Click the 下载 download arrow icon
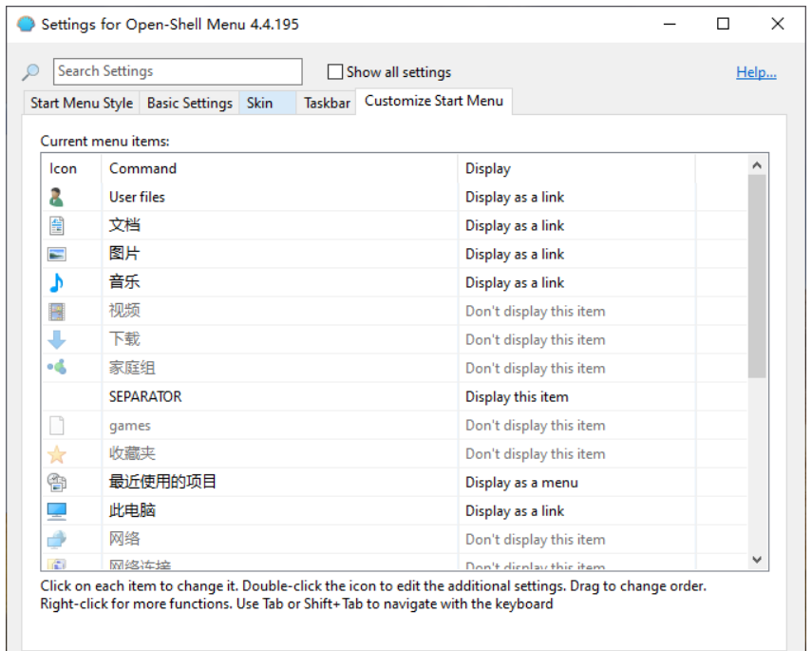812x651 pixels. pyautogui.click(x=57, y=339)
